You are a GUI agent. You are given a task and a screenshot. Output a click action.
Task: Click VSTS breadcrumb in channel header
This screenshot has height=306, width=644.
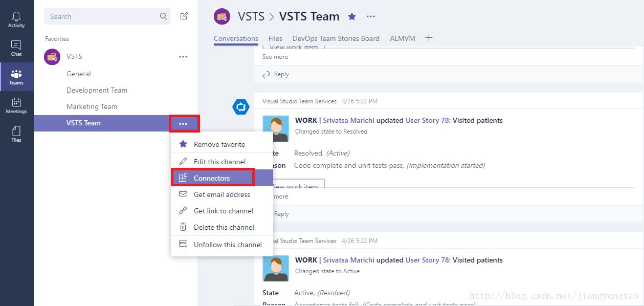pos(251,16)
